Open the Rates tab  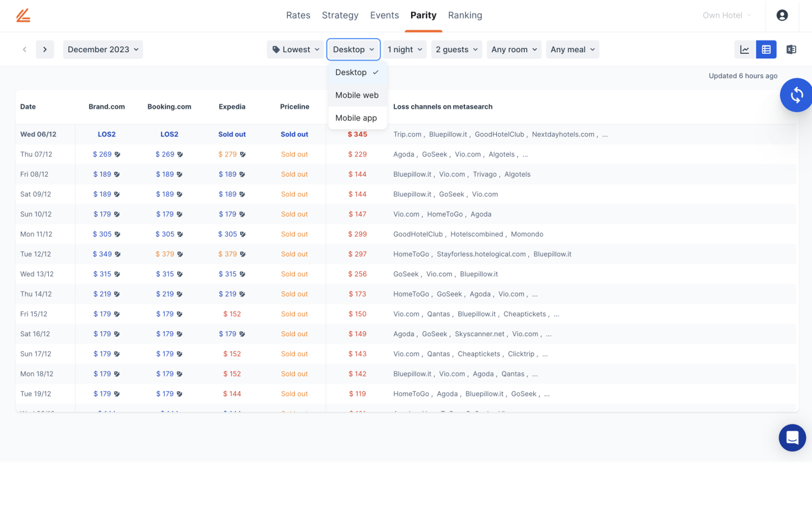298,15
